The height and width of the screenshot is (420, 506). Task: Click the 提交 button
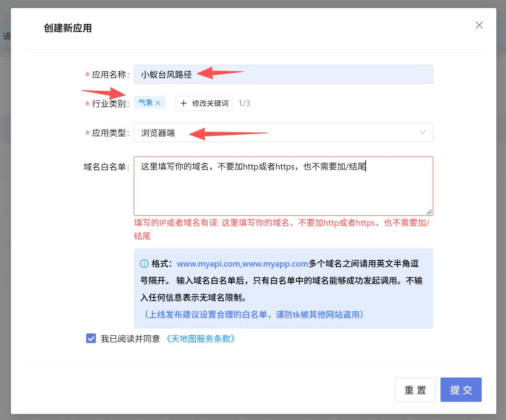pos(461,390)
